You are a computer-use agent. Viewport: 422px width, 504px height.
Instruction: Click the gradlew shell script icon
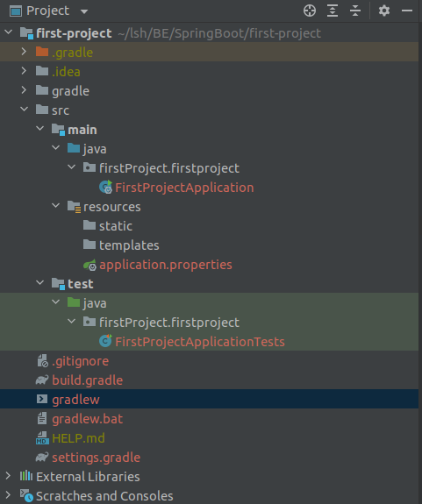click(x=42, y=399)
